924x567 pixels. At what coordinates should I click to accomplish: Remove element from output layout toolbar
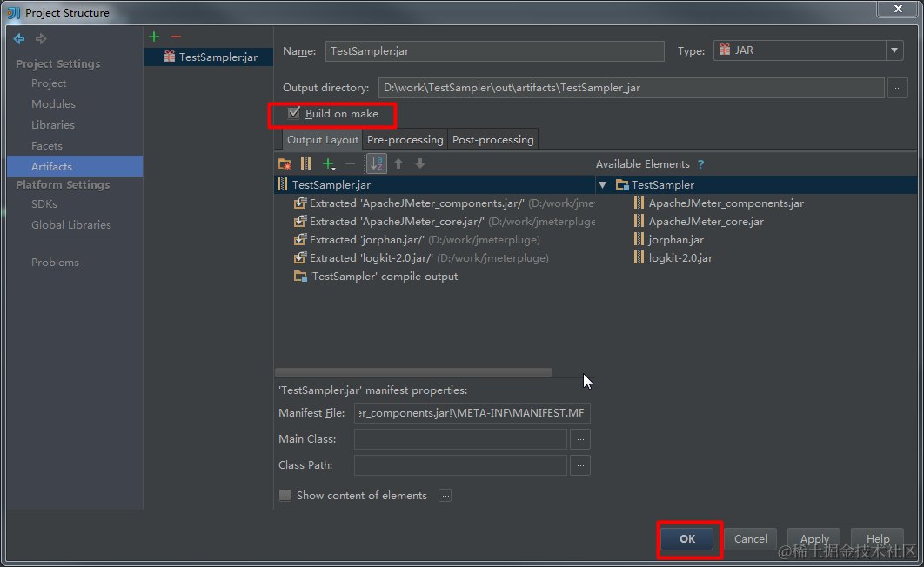coord(350,164)
